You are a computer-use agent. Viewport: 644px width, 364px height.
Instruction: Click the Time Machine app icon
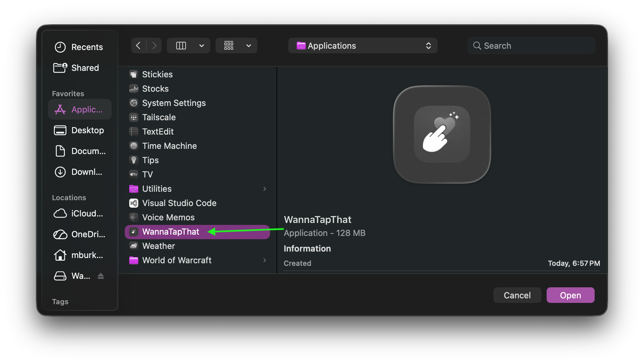coord(134,146)
